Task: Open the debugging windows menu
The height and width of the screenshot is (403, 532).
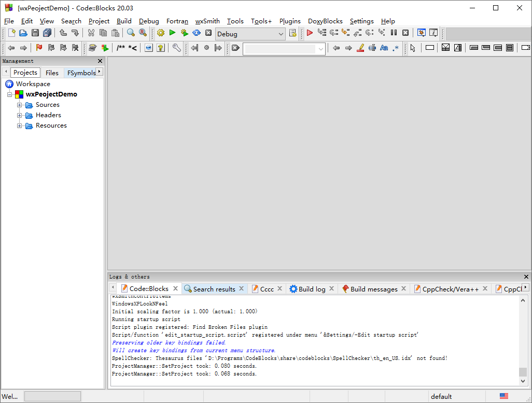Action: click(422, 33)
